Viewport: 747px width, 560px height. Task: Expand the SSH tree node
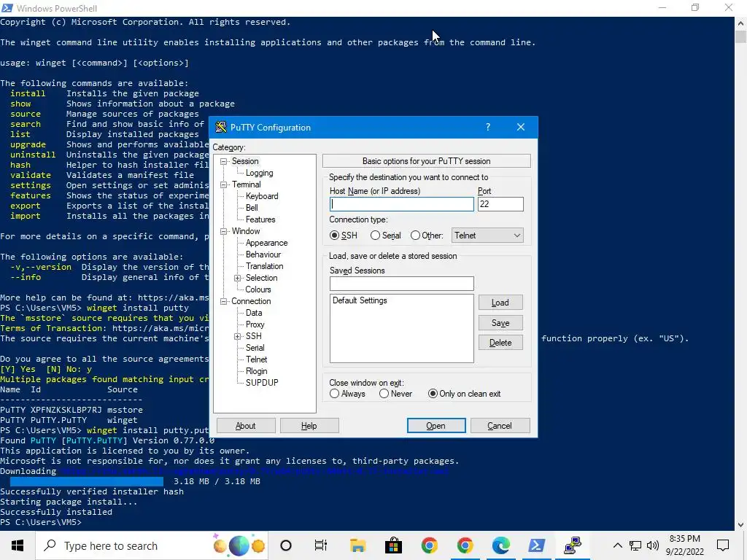(x=237, y=337)
